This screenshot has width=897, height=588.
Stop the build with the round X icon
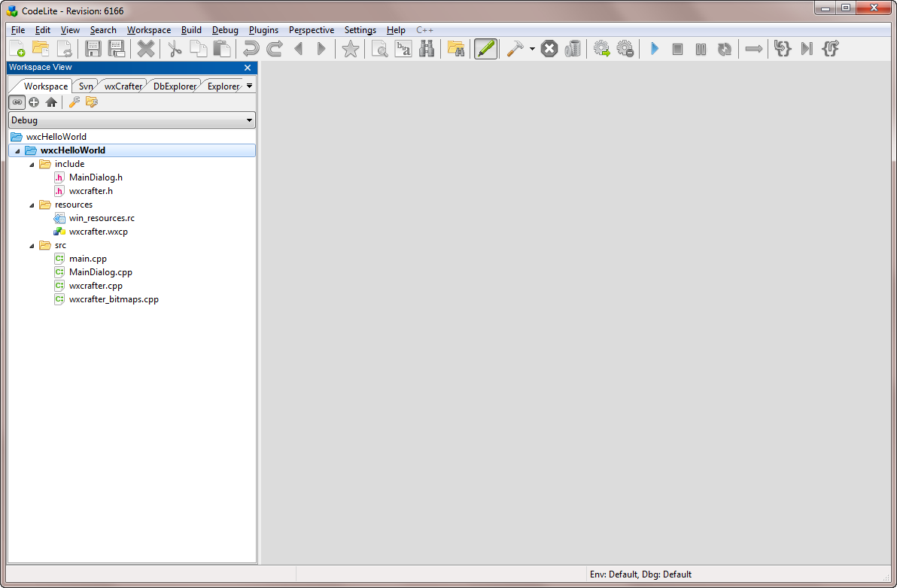click(549, 49)
